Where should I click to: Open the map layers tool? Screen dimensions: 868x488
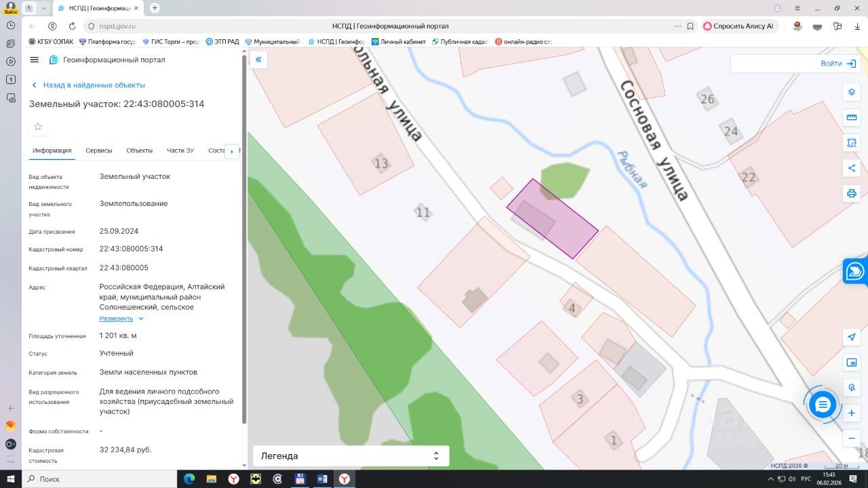(x=852, y=92)
